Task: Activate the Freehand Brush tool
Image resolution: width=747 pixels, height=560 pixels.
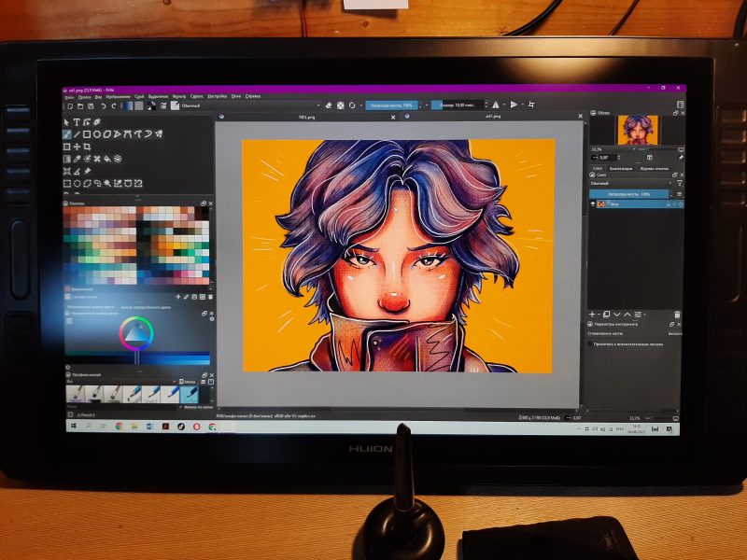Action: coord(66,134)
